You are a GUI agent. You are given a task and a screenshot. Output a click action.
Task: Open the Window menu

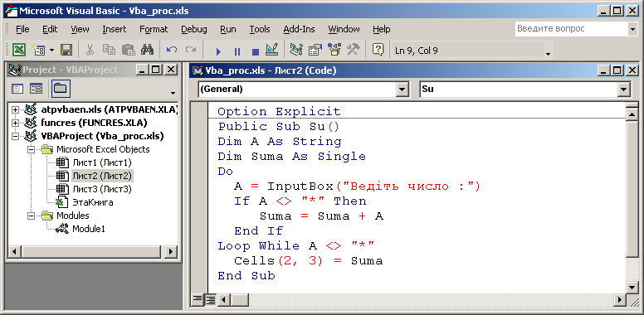coord(344,29)
